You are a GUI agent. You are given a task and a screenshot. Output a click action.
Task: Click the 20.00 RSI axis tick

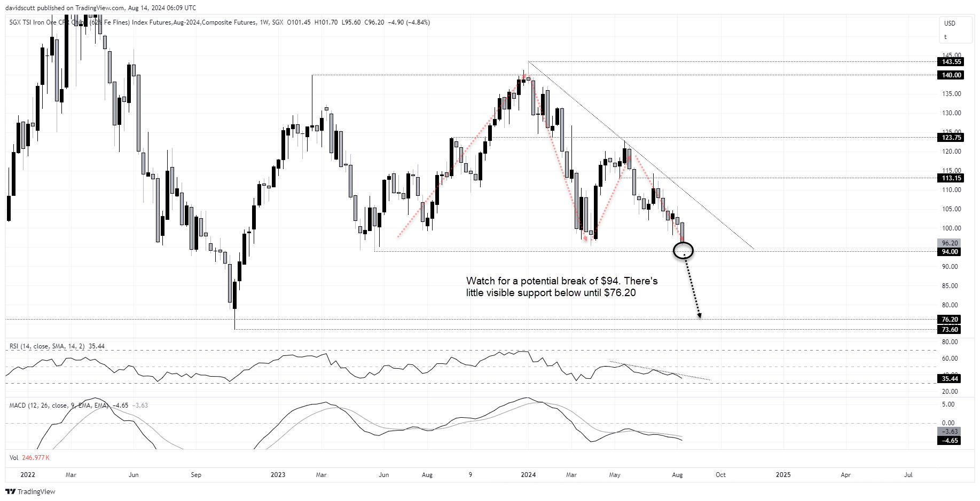[950, 392]
